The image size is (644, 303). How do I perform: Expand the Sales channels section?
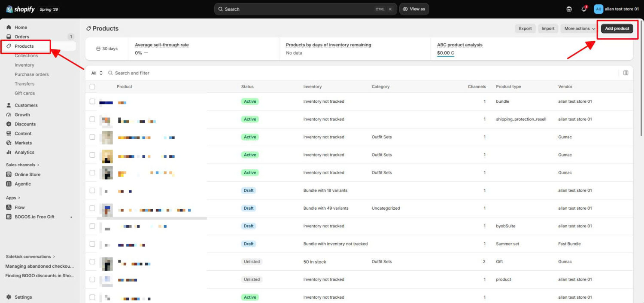click(x=22, y=165)
